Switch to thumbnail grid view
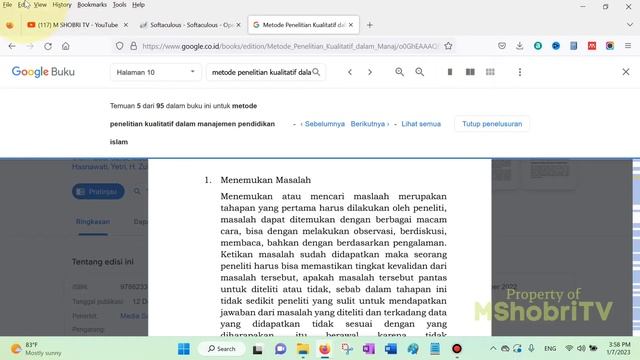 point(490,72)
